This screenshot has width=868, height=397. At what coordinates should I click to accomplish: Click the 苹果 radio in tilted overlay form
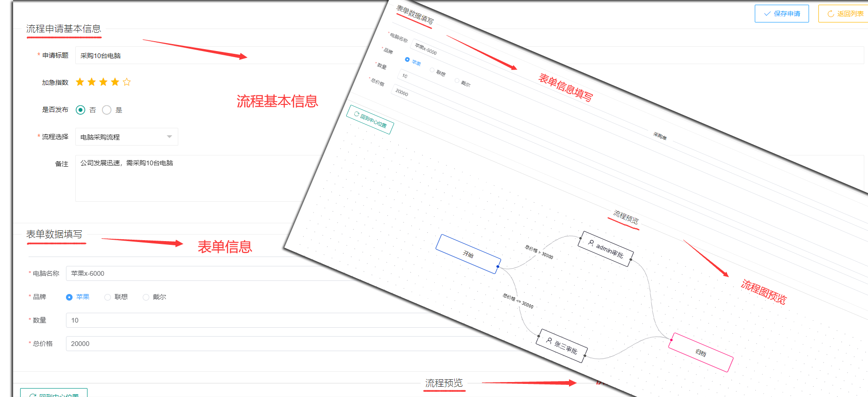coord(407,59)
